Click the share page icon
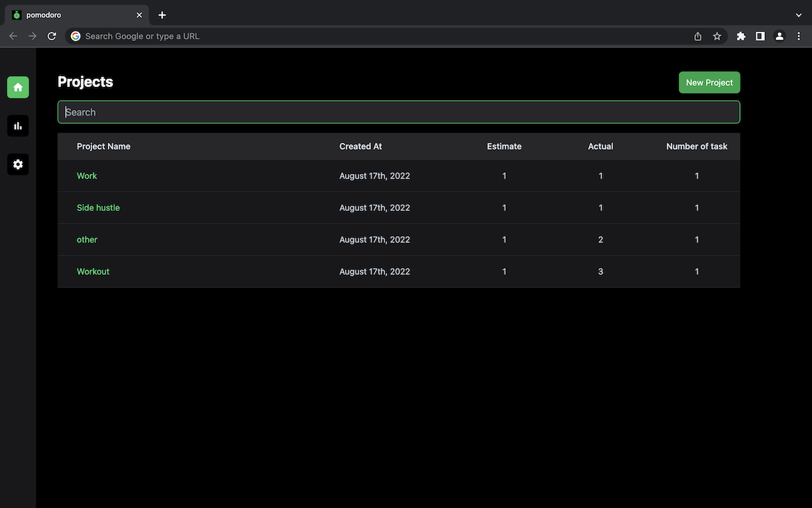The width and height of the screenshot is (812, 508). click(698, 36)
